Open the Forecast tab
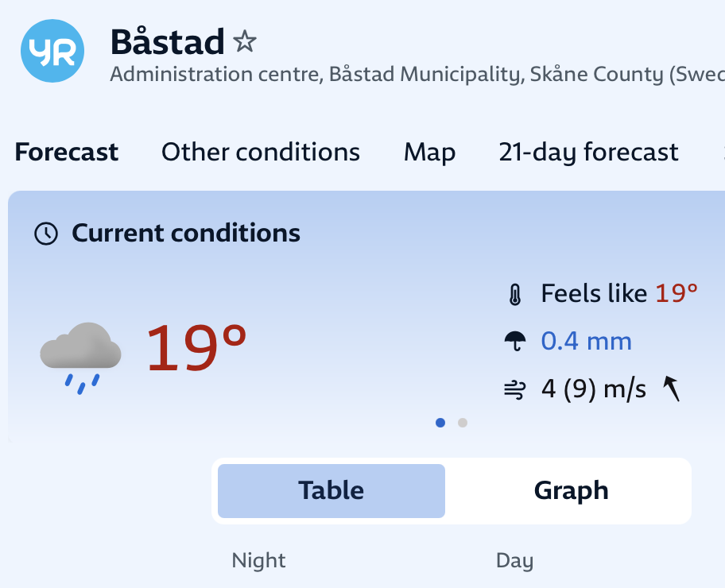Image resolution: width=725 pixels, height=588 pixels. (67, 152)
